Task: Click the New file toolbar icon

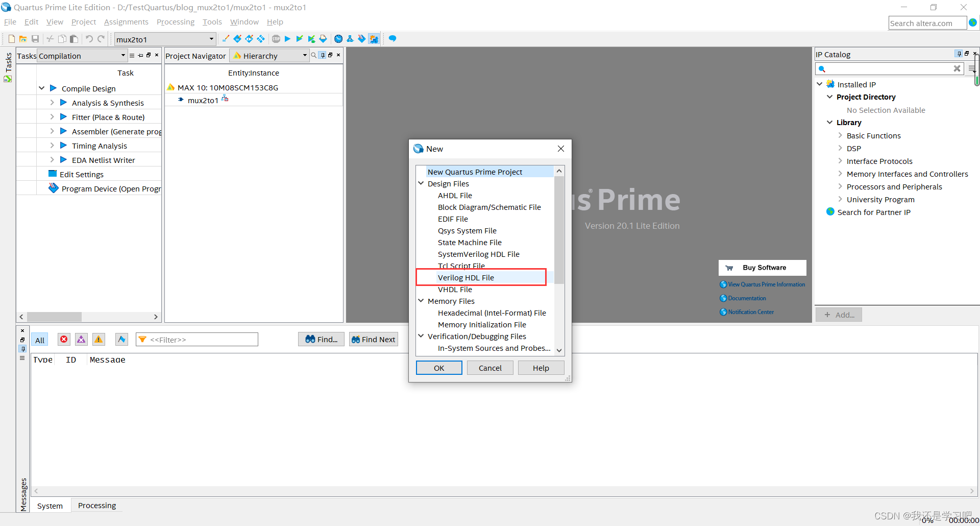Action: [x=11, y=39]
